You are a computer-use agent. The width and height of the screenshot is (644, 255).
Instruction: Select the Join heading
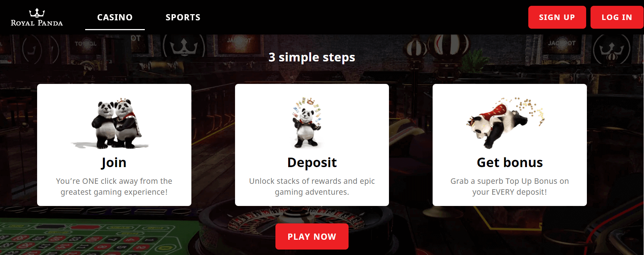click(x=114, y=163)
